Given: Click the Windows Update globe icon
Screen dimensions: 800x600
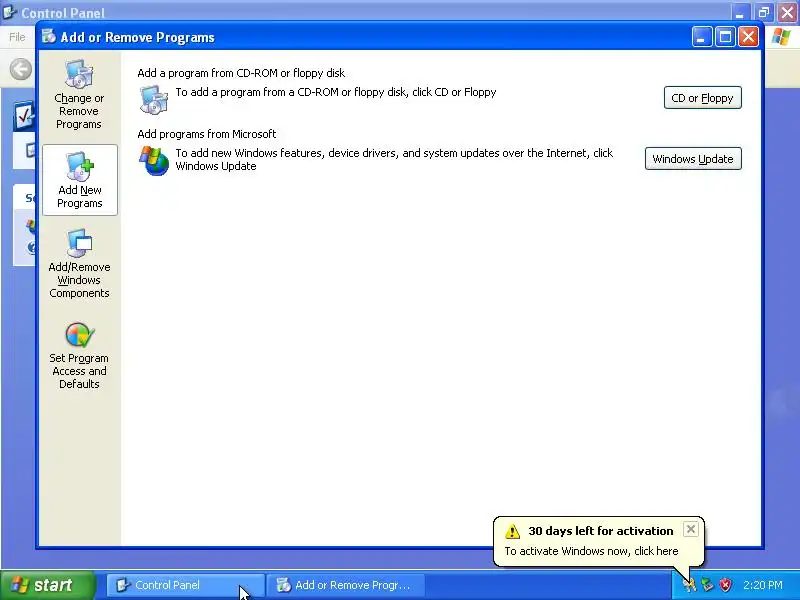Looking at the screenshot, I should (x=154, y=161).
